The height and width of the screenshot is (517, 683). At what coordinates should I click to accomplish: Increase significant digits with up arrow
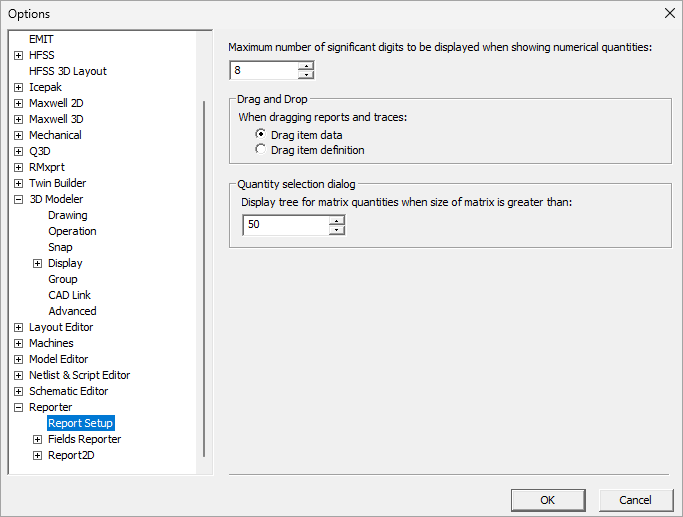click(306, 66)
